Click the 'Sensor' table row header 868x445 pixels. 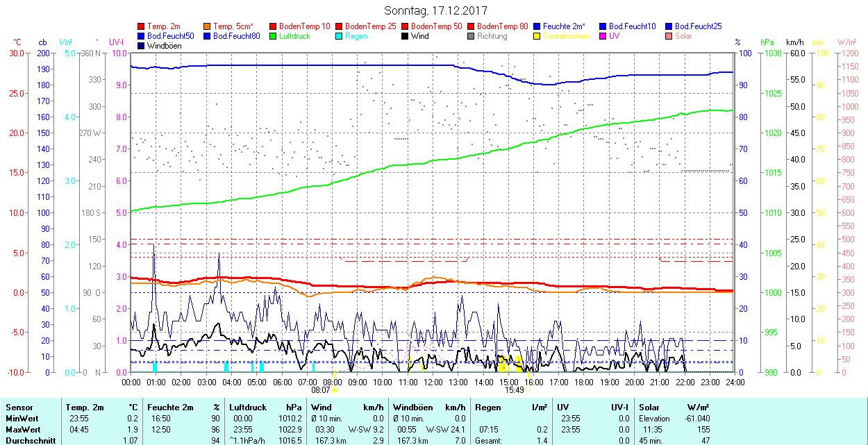pyautogui.click(x=19, y=408)
